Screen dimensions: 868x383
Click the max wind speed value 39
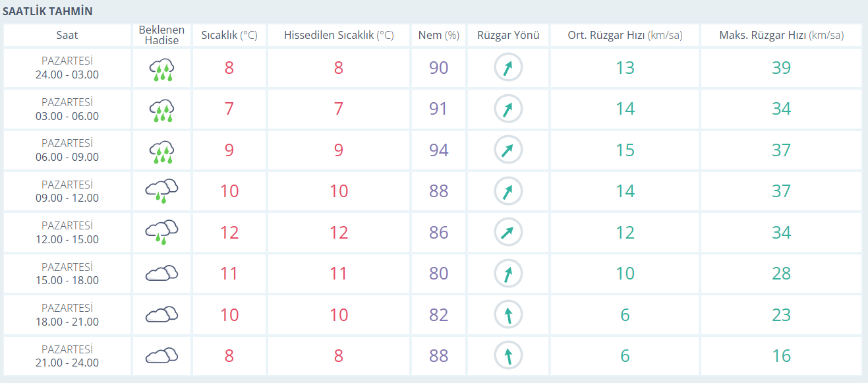(x=781, y=68)
